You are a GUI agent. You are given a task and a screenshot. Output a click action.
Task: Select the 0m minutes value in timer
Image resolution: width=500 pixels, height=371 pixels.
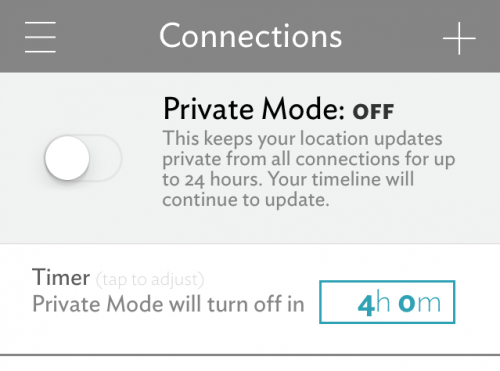click(x=420, y=303)
